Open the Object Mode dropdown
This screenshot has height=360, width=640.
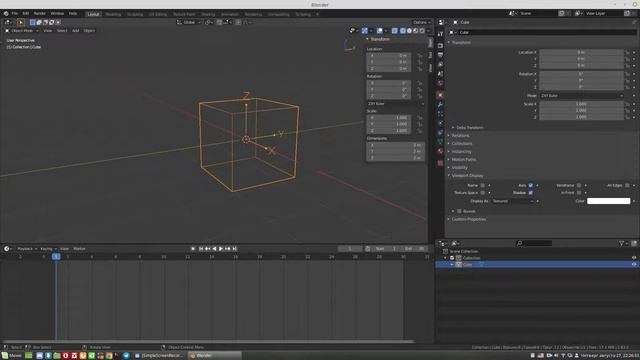[22, 31]
